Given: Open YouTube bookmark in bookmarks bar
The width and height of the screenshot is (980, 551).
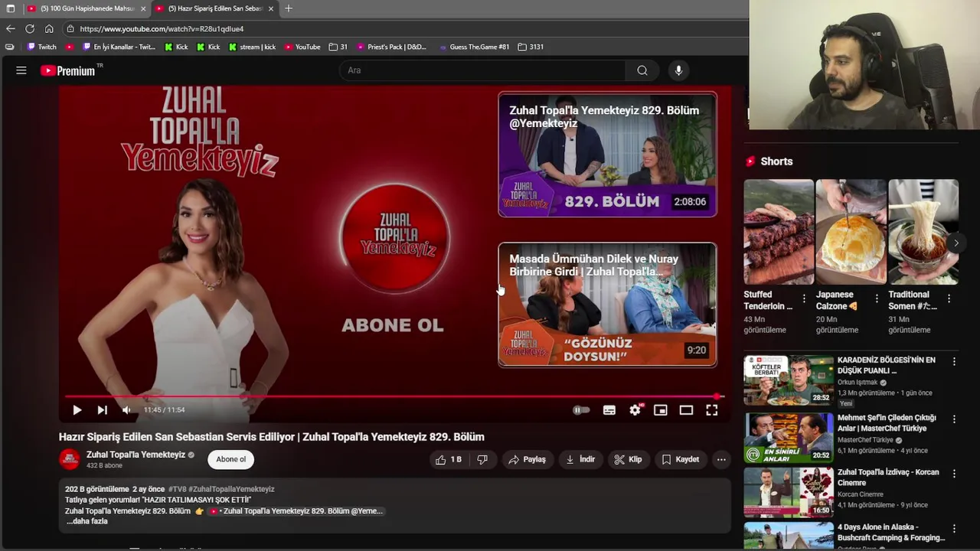Looking at the screenshot, I should pos(302,47).
